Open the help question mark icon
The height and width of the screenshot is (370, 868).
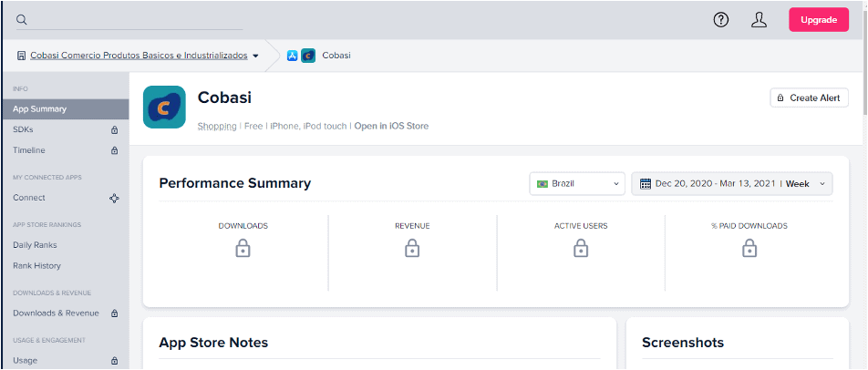[x=720, y=20]
